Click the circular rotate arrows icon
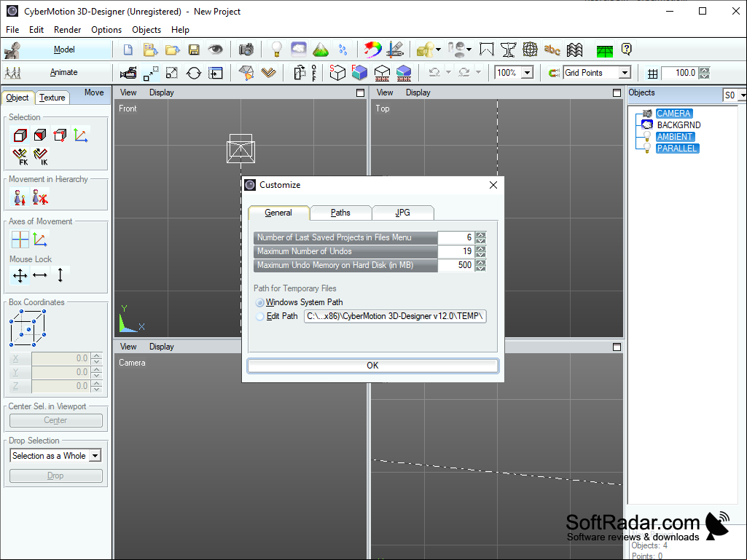The image size is (747, 560). point(193,73)
